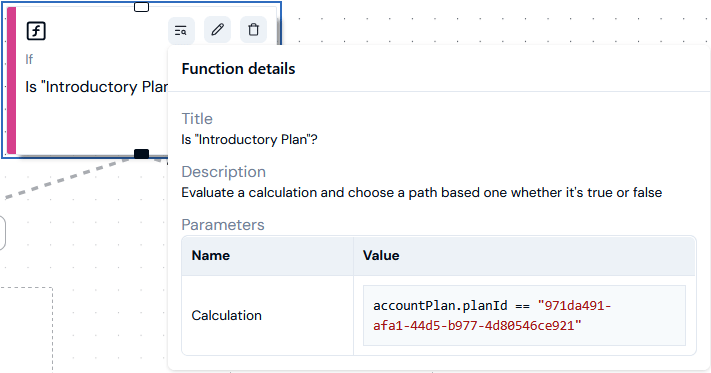Click the "If" label on the node

[29, 59]
